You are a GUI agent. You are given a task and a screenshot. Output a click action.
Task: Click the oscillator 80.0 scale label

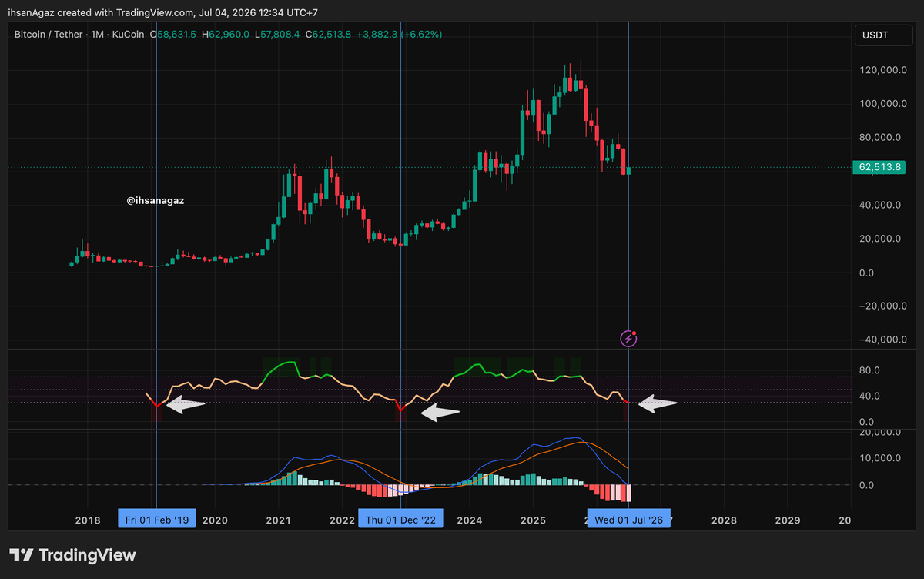pyautogui.click(x=869, y=370)
